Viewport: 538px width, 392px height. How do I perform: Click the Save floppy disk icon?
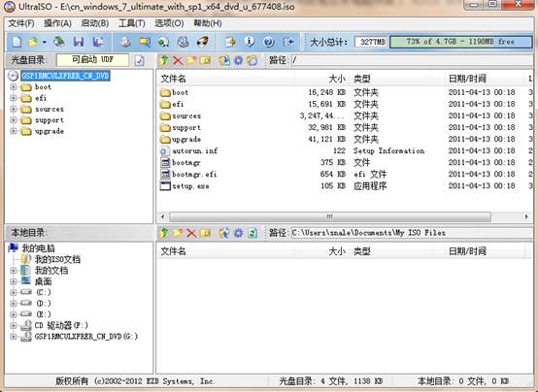(79, 42)
